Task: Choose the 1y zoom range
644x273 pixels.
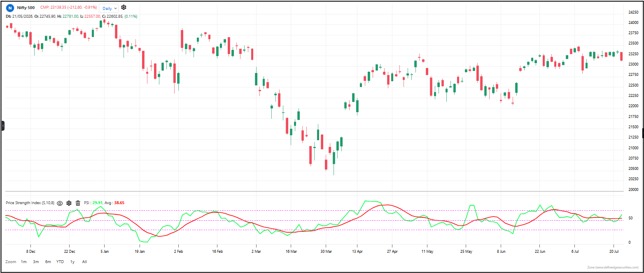Action: click(x=72, y=261)
